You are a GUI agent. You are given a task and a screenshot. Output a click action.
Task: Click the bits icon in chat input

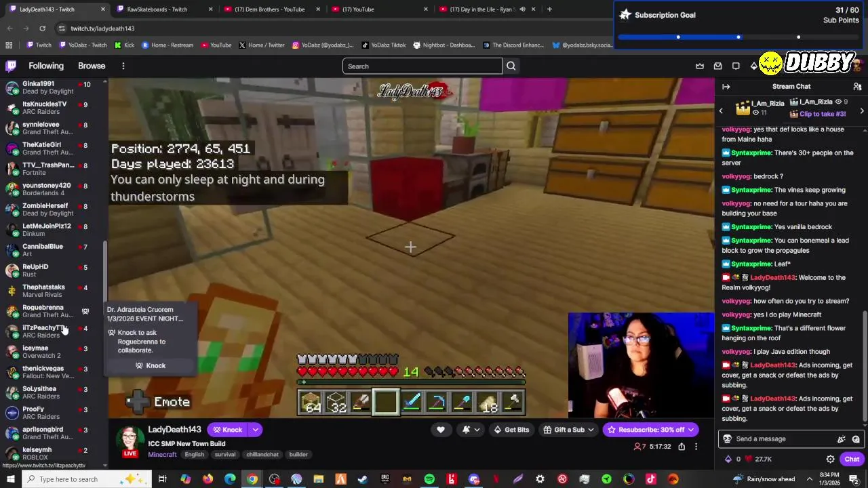842,439
